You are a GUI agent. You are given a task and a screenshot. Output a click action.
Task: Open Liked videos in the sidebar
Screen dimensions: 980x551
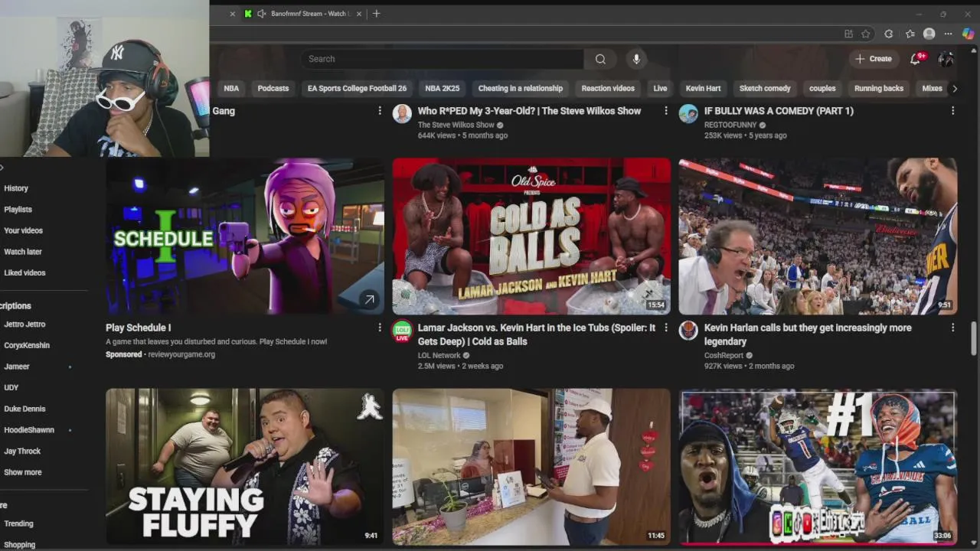[x=24, y=272]
